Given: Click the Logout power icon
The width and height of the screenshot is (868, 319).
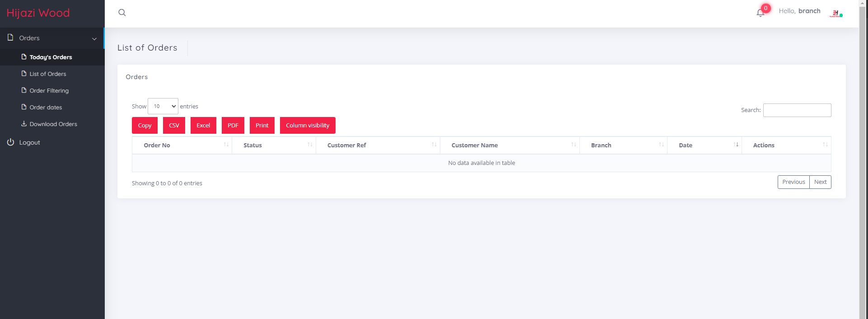Looking at the screenshot, I should click(11, 142).
